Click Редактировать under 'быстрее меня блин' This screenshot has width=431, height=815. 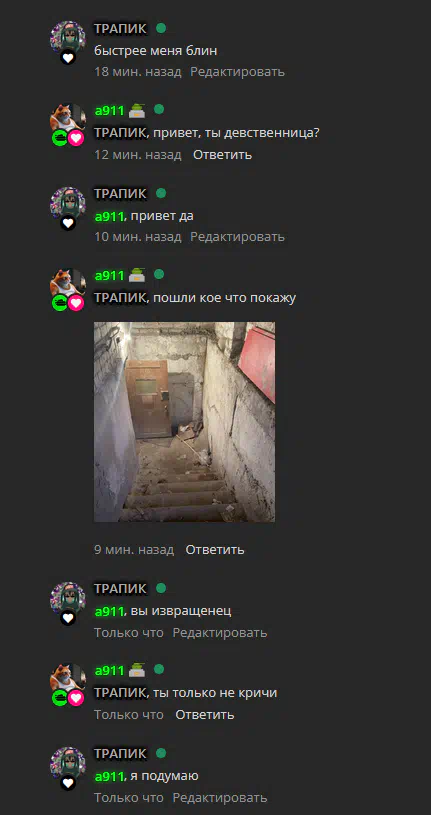click(x=238, y=72)
